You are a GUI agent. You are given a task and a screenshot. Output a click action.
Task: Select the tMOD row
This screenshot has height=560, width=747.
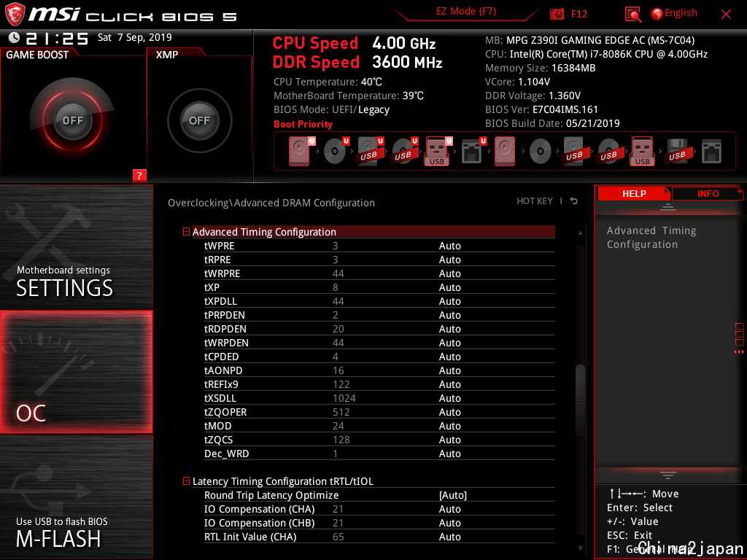[x=379, y=426]
